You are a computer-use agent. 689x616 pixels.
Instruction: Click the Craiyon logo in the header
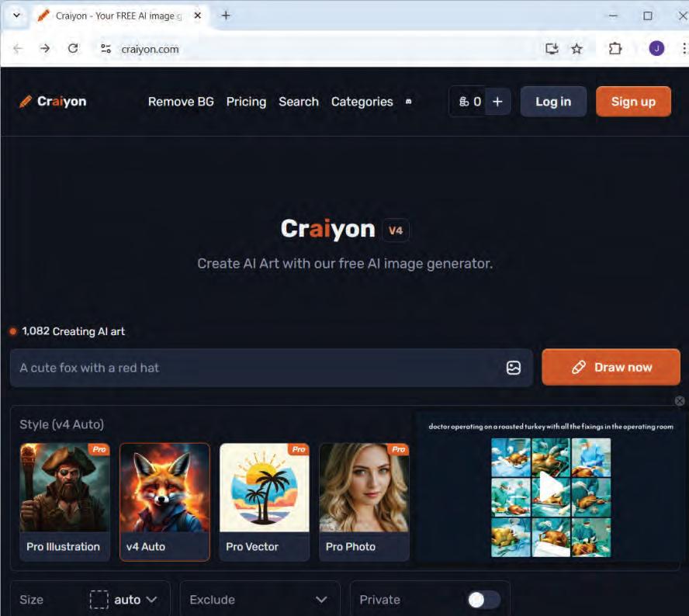click(54, 102)
